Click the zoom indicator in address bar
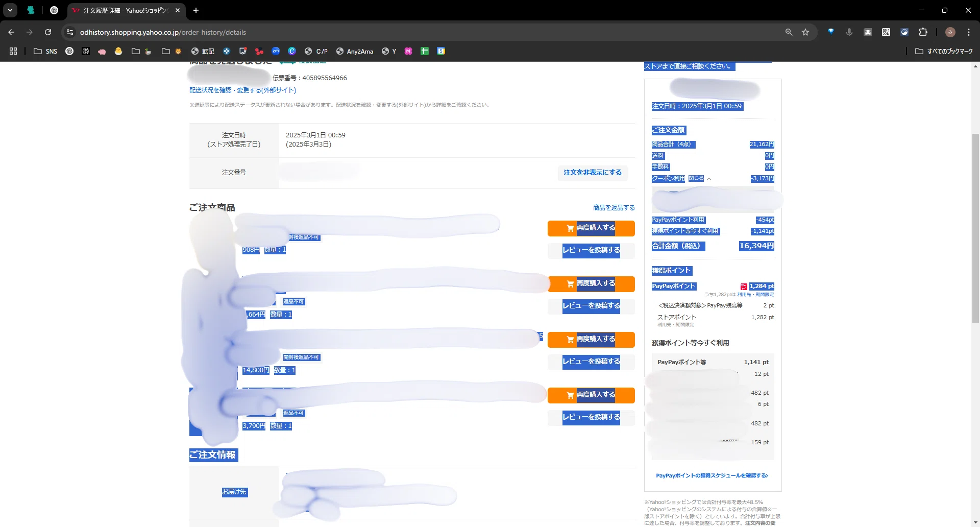The height and width of the screenshot is (527, 980). (789, 32)
